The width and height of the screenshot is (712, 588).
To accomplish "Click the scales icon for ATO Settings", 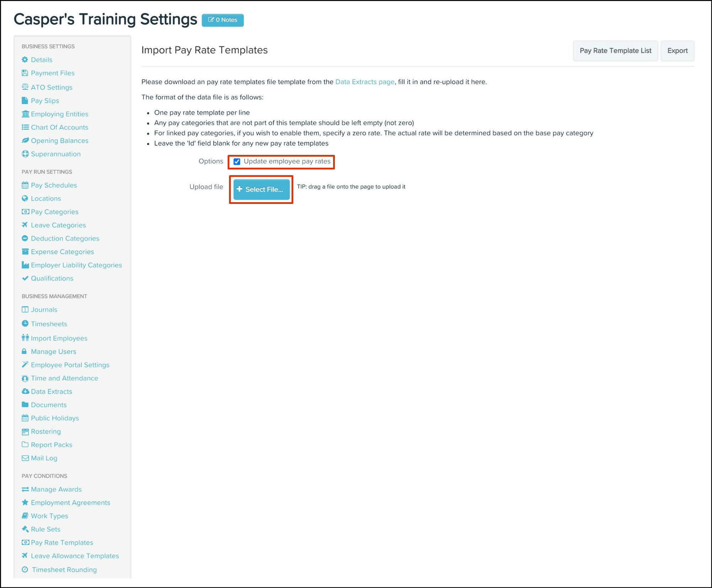I will (x=25, y=87).
